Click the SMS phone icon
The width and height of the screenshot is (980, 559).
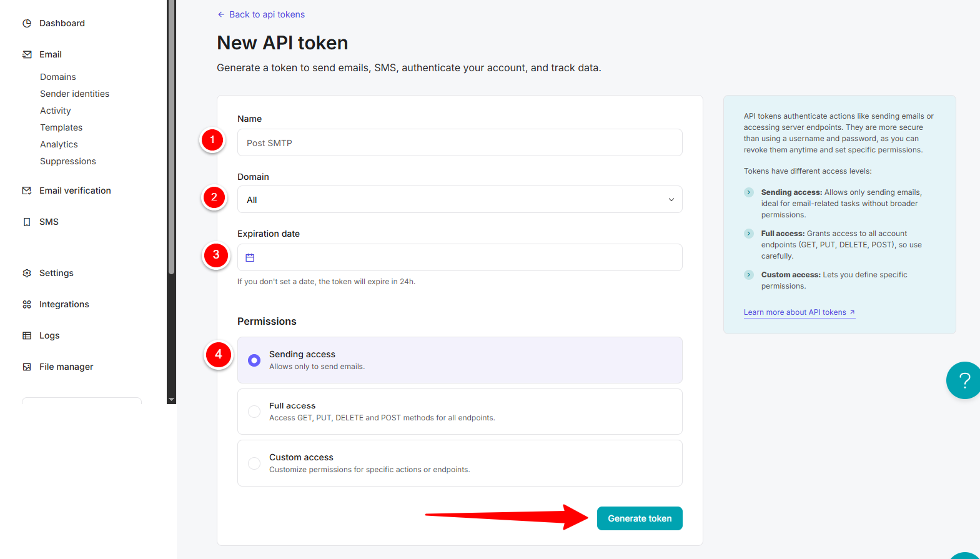click(x=27, y=222)
